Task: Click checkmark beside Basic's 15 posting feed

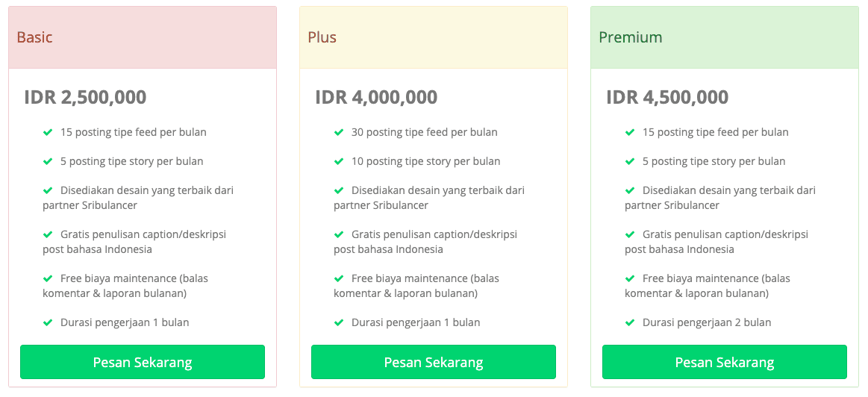Action: pyautogui.click(x=48, y=132)
